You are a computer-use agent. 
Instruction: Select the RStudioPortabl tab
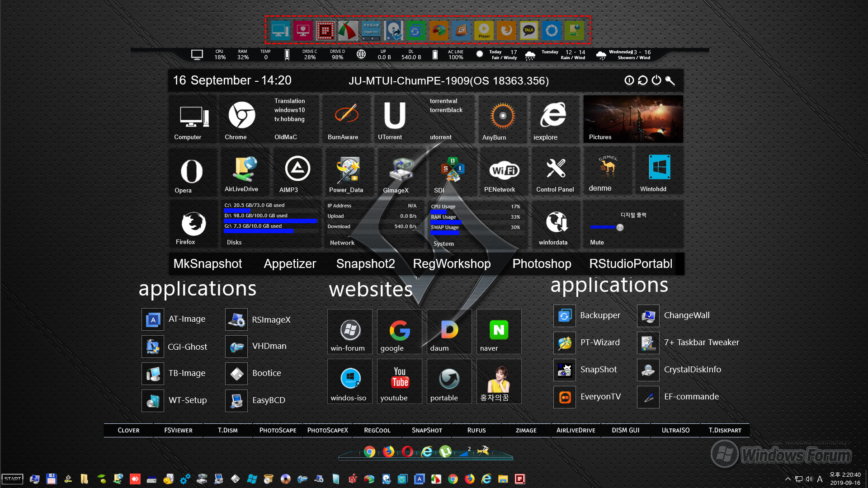click(631, 264)
